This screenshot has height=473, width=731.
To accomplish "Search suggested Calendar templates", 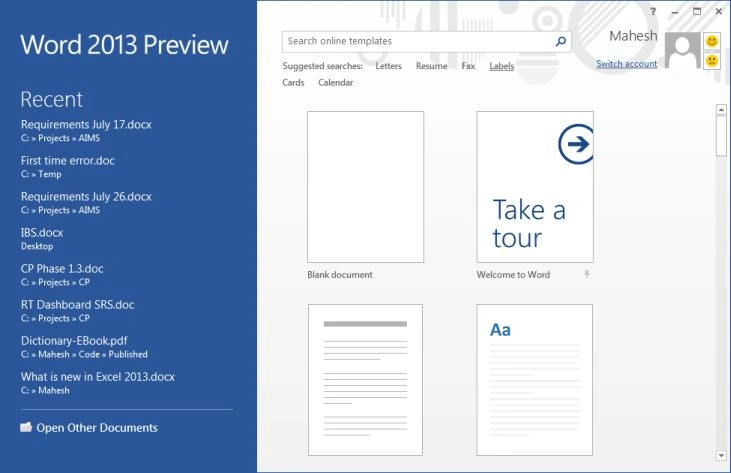I will [x=336, y=82].
